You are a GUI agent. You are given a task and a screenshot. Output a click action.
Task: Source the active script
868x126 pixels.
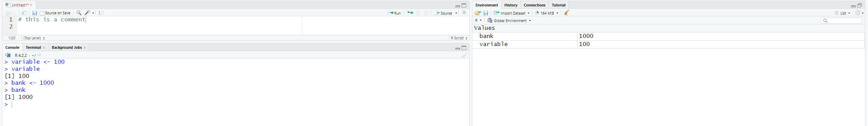[443, 13]
